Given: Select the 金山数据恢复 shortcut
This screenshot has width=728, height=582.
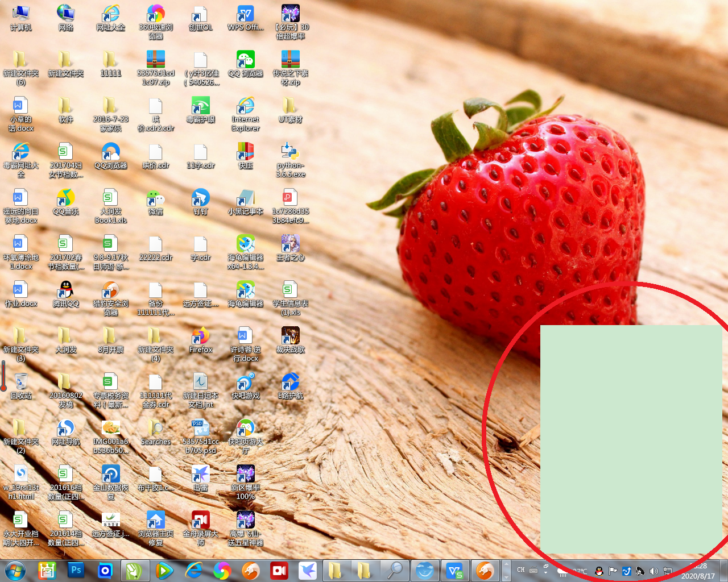Looking at the screenshot, I should pos(111,483).
